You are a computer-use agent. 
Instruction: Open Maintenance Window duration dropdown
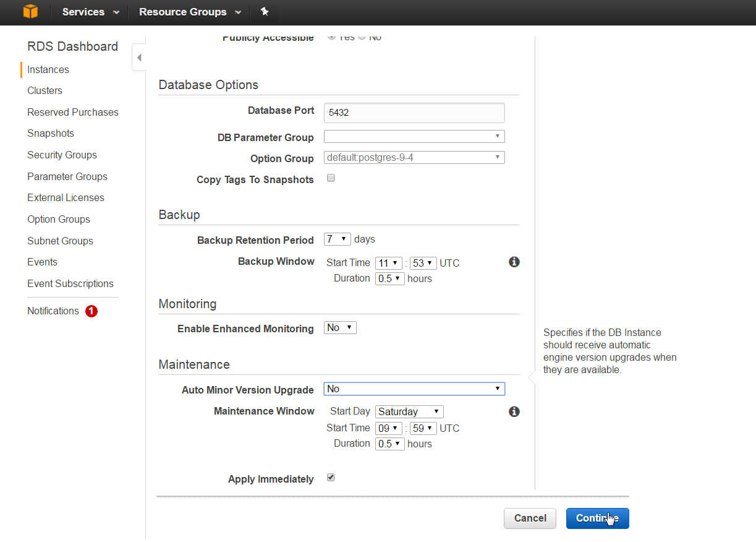(x=390, y=444)
